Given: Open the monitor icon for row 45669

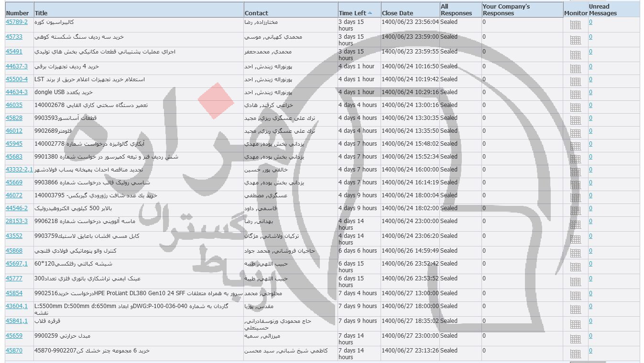Looking at the screenshot, I should [x=575, y=185].
